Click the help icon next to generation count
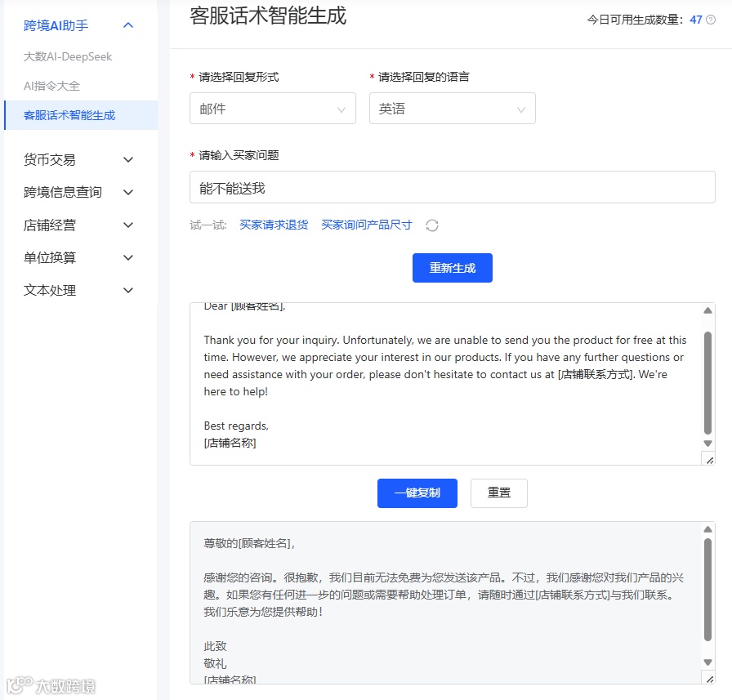 [711, 20]
